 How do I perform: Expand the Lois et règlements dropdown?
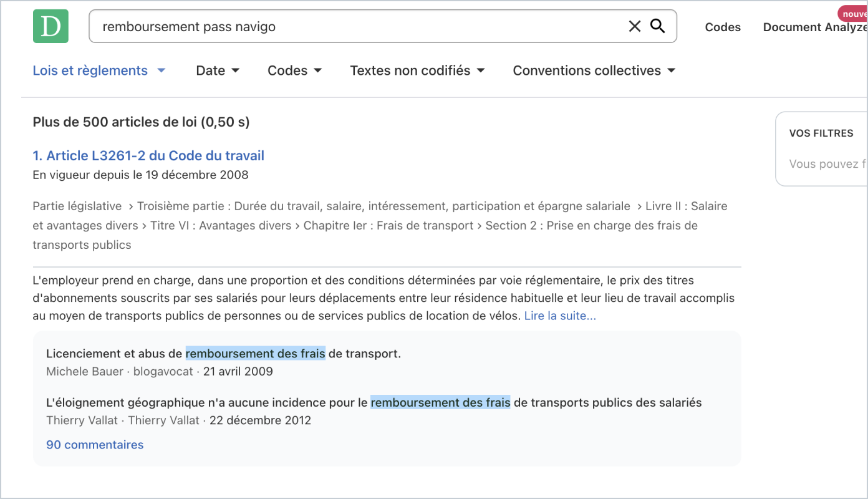pos(99,70)
